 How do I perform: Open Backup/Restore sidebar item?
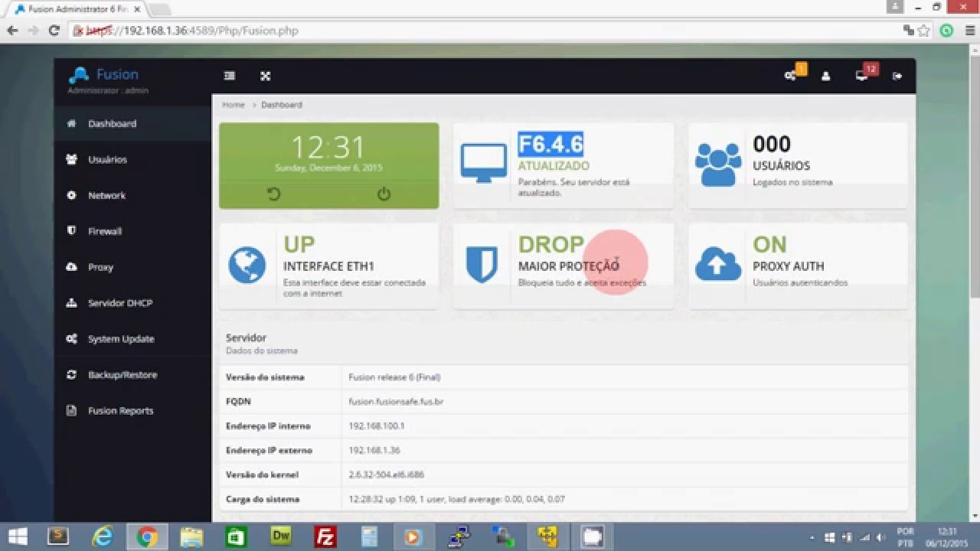(x=132, y=375)
